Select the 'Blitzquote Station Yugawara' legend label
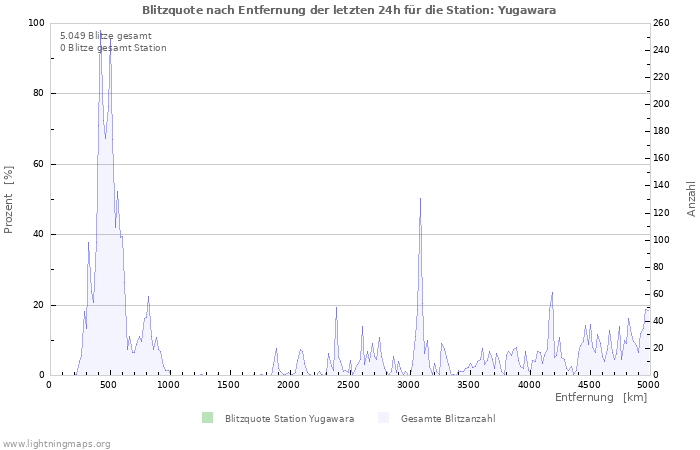 (x=289, y=419)
